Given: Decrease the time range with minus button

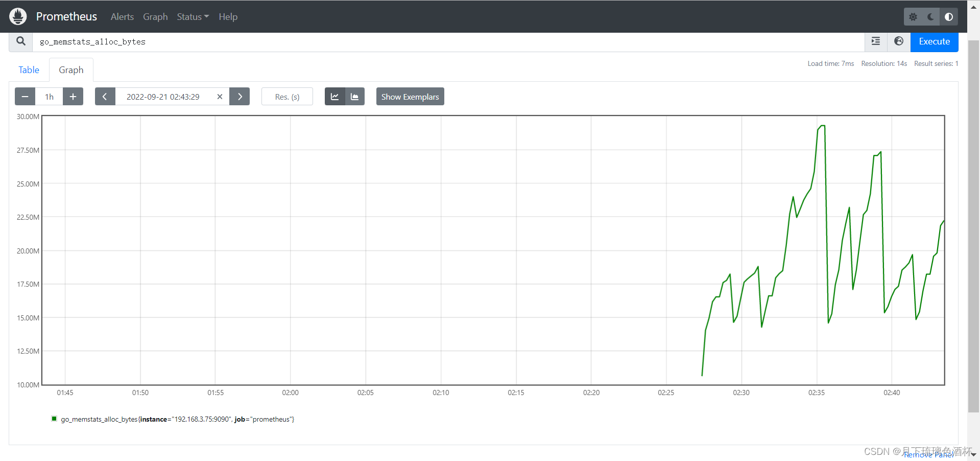Looking at the screenshot, I should [x=25, y=97].
